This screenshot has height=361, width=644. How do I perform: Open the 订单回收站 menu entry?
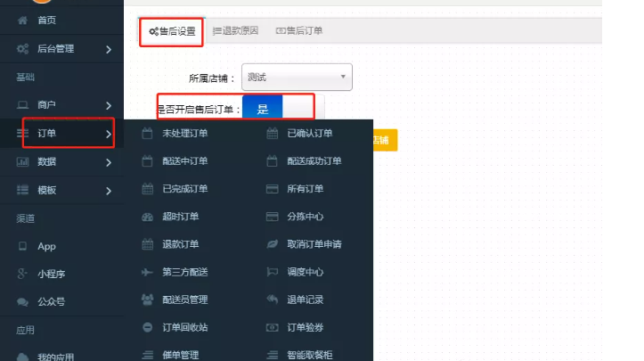(184, 327)
